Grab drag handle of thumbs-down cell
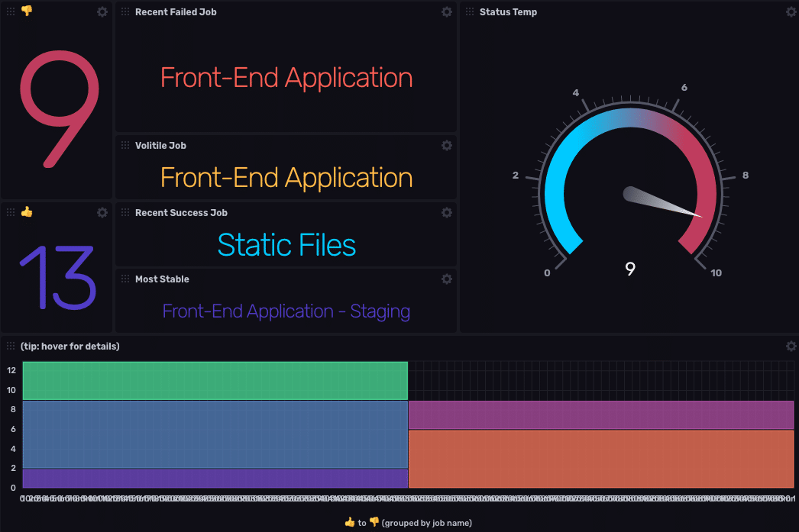The image size is (799, 532). coord(11,11)
